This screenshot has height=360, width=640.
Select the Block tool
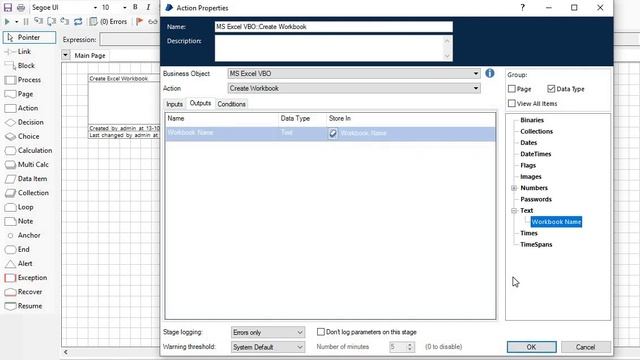(x=20, y=65)
